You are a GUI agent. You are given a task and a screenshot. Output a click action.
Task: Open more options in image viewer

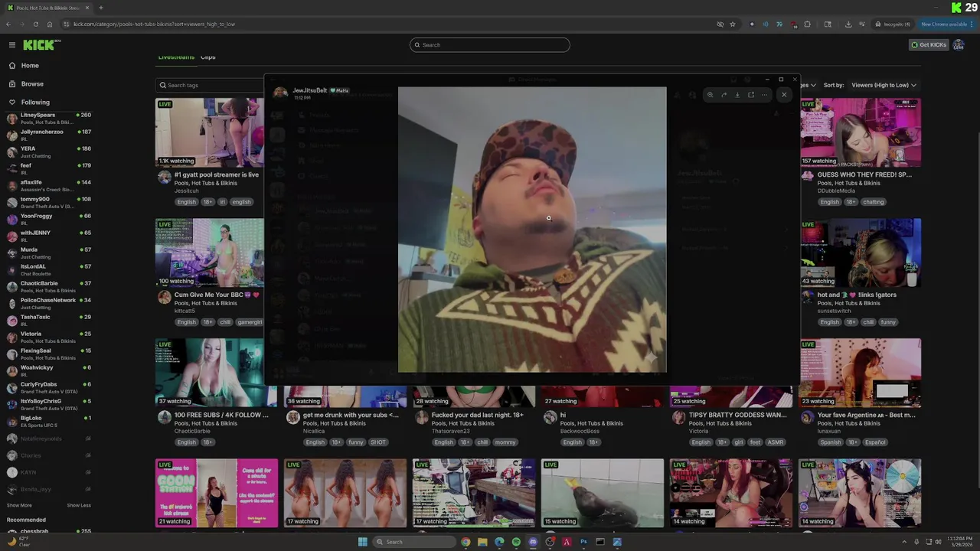point(764,95)
